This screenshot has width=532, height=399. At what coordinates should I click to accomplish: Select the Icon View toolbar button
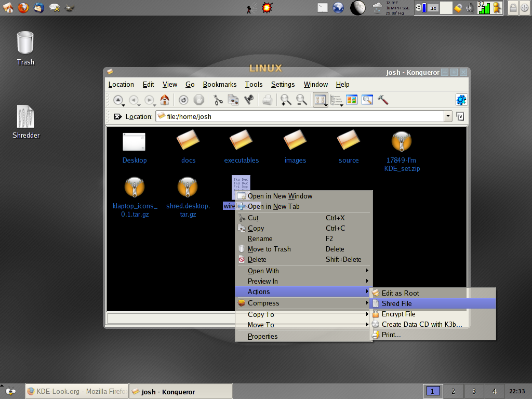click(320, 100)
